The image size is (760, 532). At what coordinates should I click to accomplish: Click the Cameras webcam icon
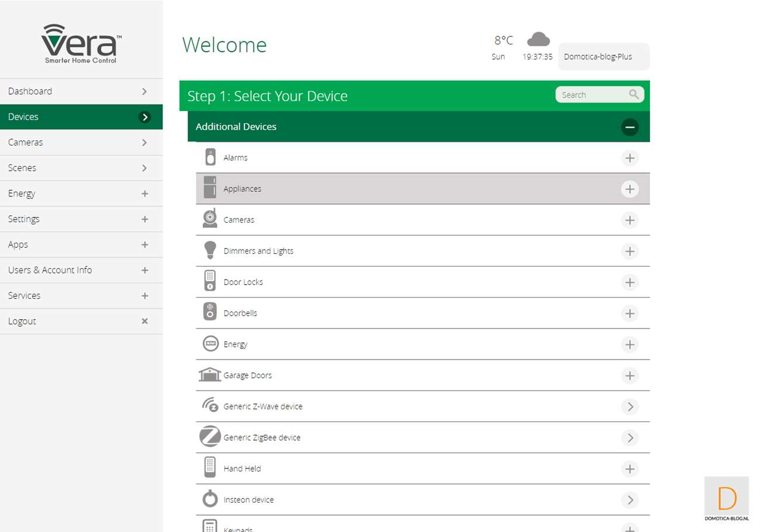pos(210,219)
